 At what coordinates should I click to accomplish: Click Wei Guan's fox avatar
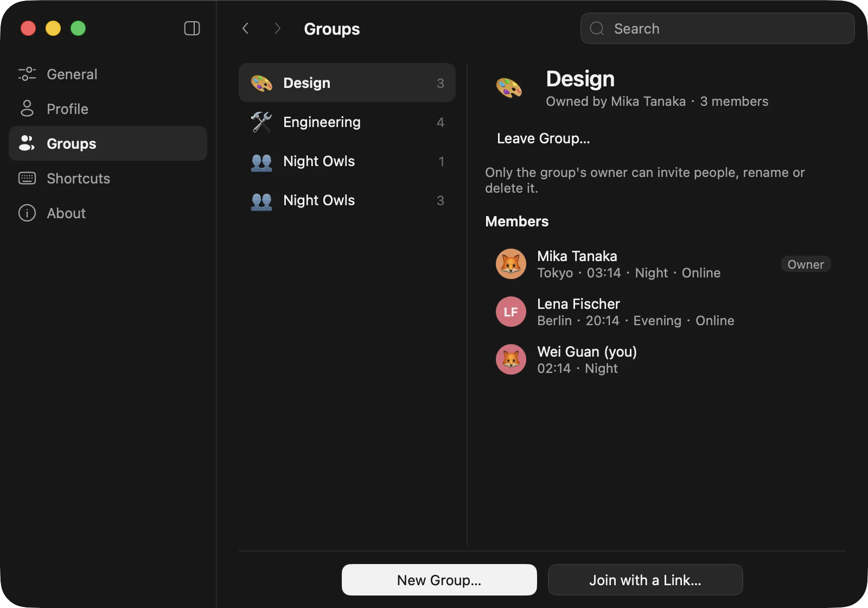[511, 359]
